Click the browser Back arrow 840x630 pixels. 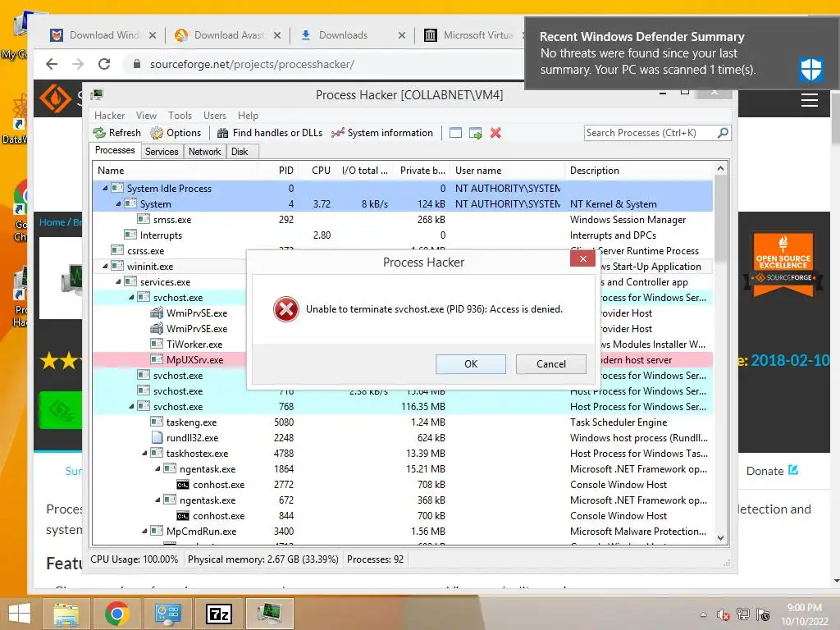tap(52, 64)
